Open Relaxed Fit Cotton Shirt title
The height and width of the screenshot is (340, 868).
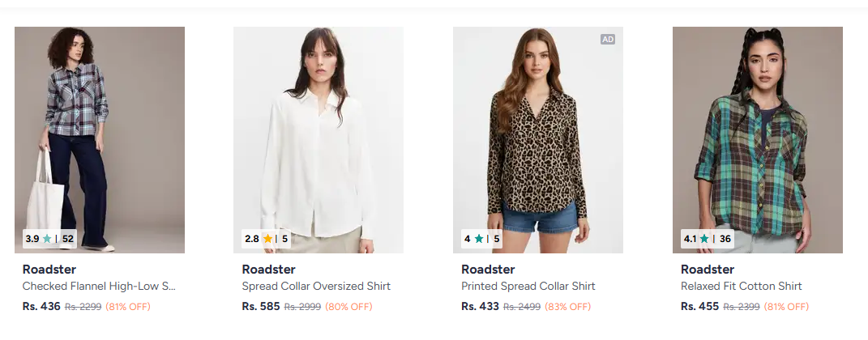tap(742, 287)
